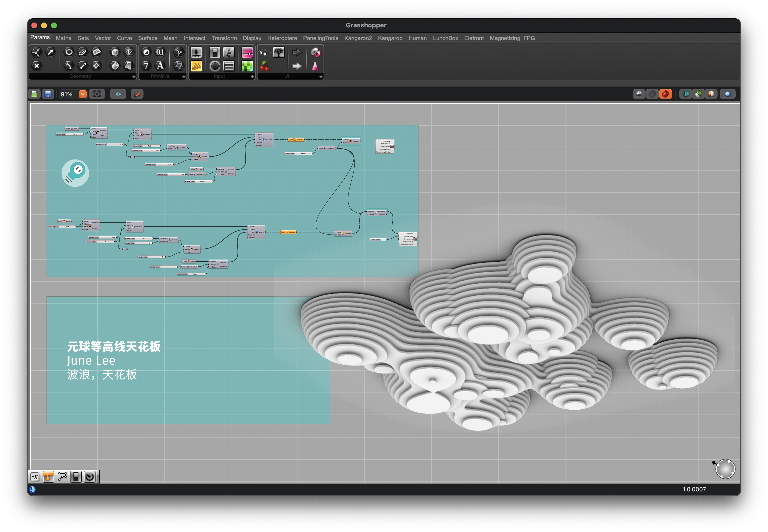Click the Brep box parameter icon
Viewport: 768px width, 532px height.
point(115,52)
